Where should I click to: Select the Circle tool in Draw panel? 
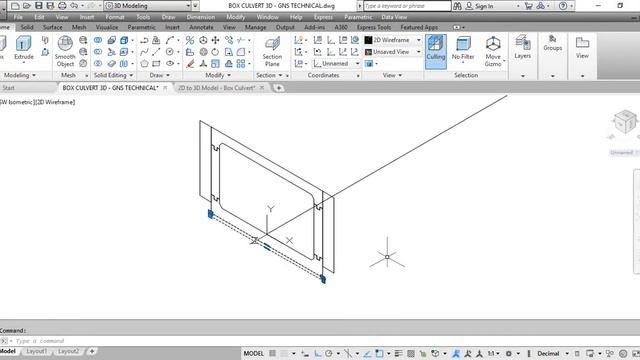click(169, 52)
